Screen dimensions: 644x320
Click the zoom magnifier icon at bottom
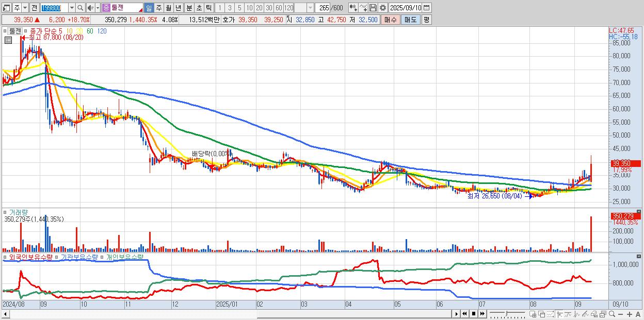pos(611,314)
